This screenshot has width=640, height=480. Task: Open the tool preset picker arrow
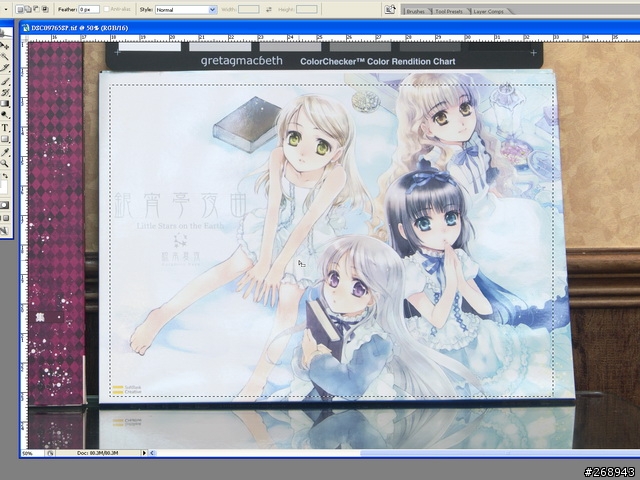pos(6,9)
